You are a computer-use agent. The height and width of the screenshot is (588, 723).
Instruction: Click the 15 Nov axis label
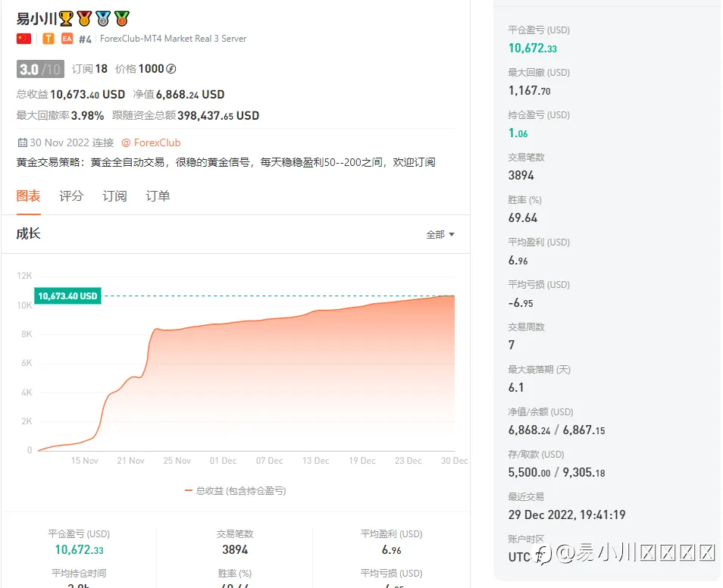pos(84,461)
